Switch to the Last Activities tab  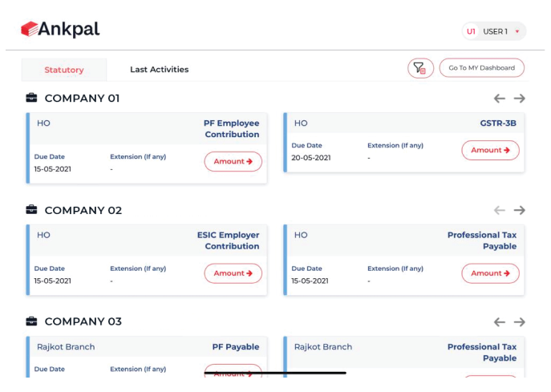point(159,70)
